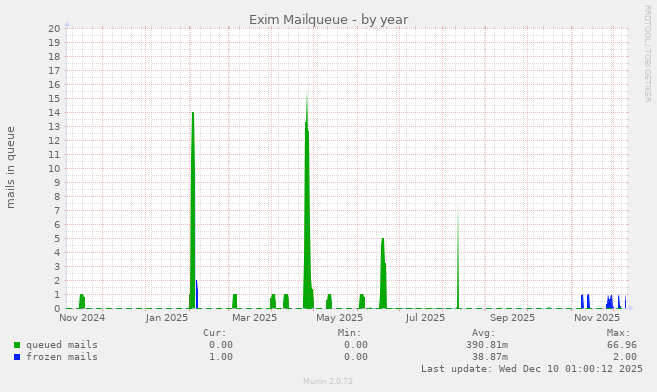Viewport: 657px width, 392px height.
Task: Click the June 2025 green spike reaching 5
Action: (x=383, y=273)
